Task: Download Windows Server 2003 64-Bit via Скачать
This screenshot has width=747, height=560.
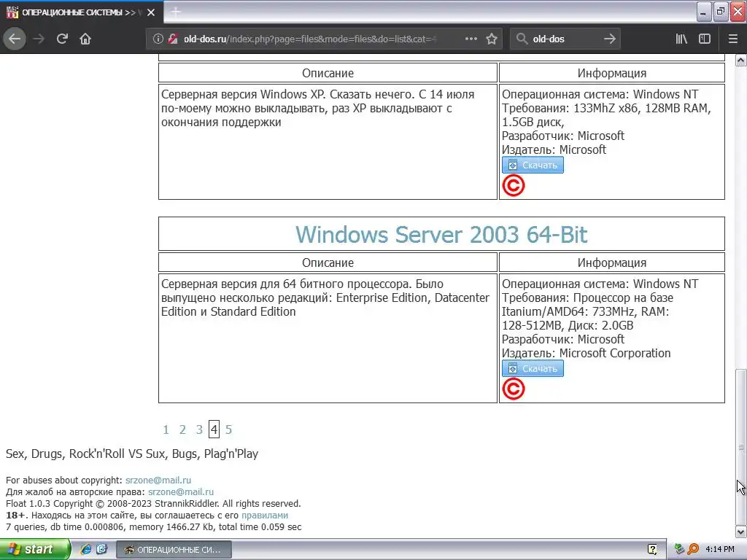Action: (533, 368)
